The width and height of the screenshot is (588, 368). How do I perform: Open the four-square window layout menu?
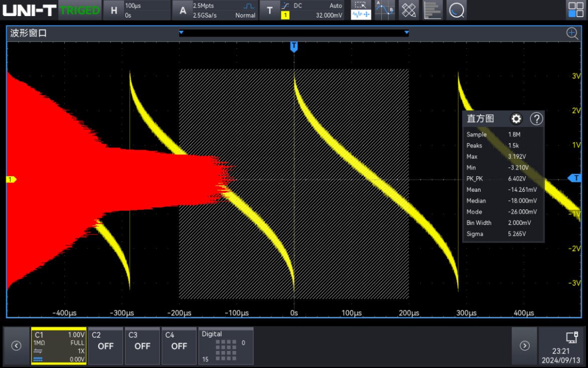pos(575,10)
